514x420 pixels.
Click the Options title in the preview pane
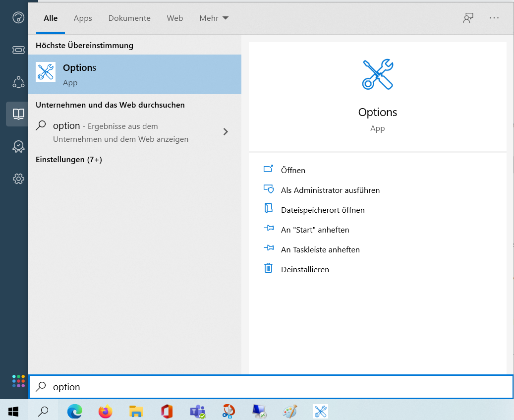click(x=378, y=112)
